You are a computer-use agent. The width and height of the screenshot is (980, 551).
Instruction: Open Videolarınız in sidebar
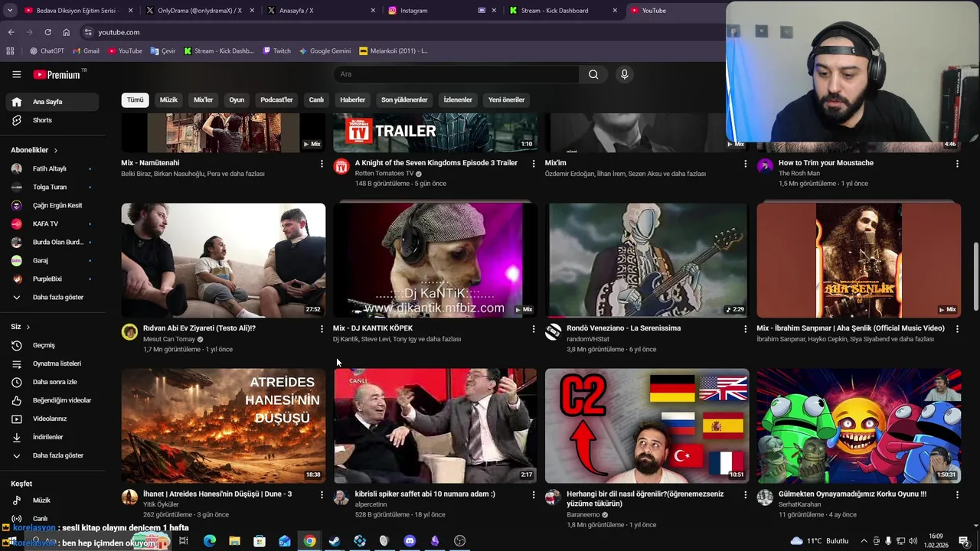point(52,419)
